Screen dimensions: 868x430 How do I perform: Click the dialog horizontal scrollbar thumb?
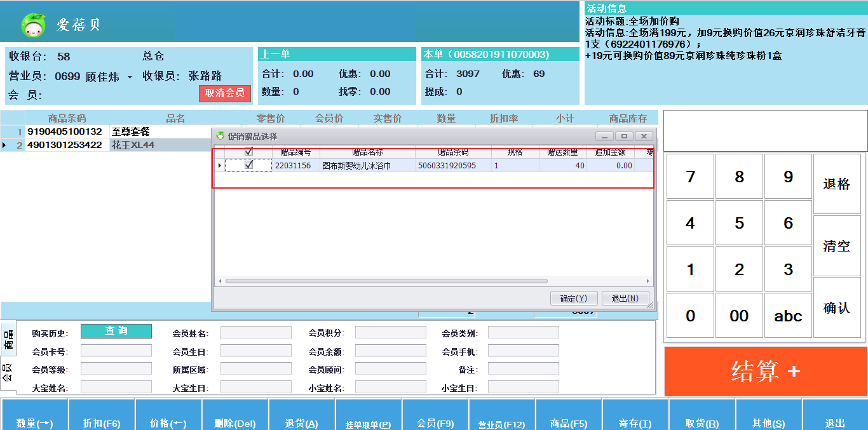tap(386, 281)
